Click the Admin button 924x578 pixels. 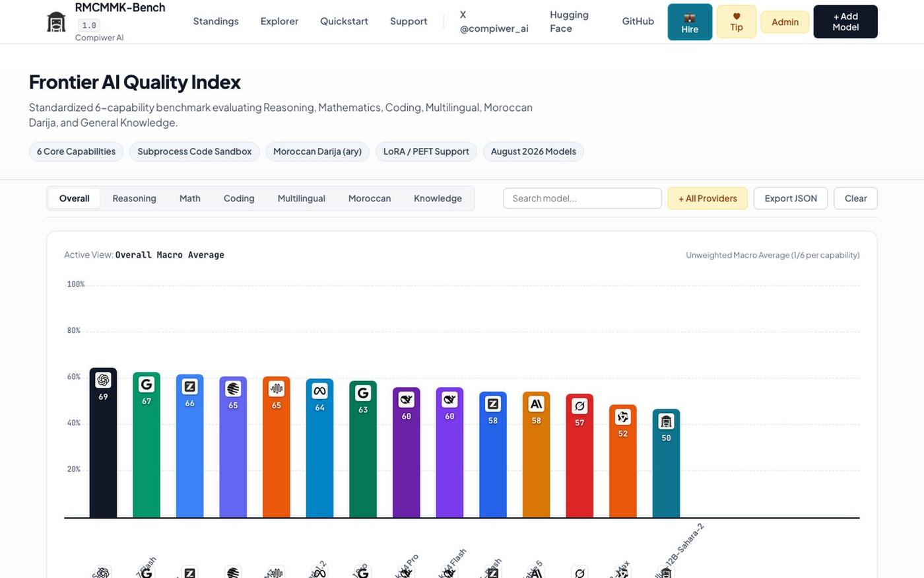pyautogui.click(x=785, y=22)
